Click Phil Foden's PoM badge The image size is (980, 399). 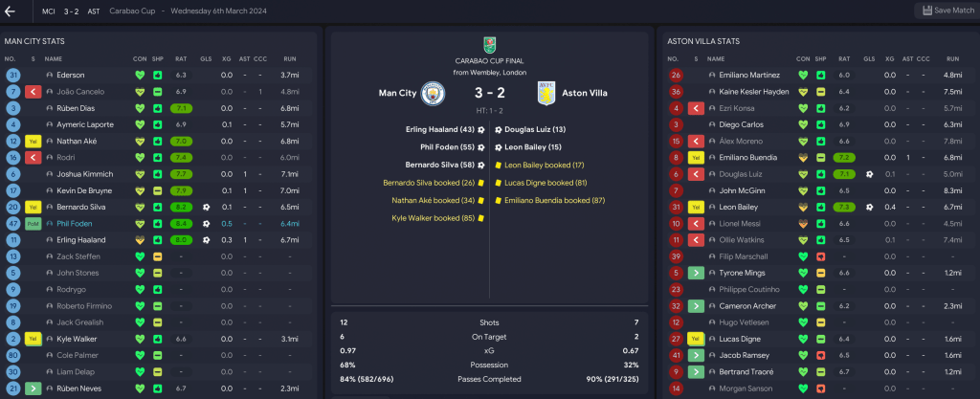(x=33, y=223)
